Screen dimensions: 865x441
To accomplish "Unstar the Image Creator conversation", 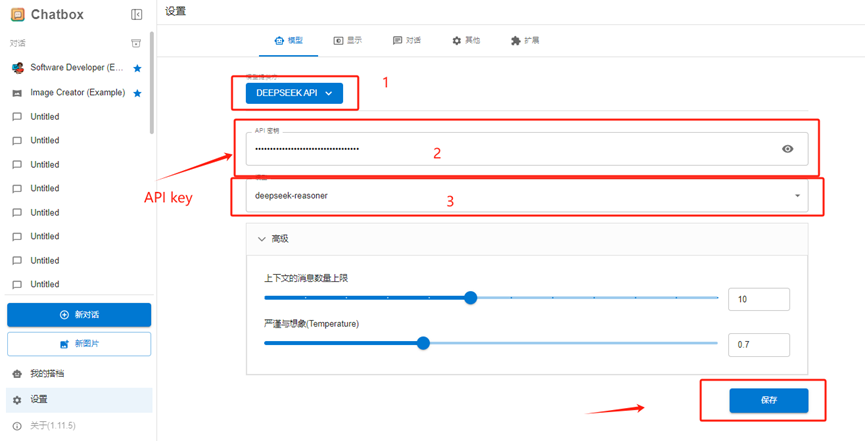I will (137, 93).
